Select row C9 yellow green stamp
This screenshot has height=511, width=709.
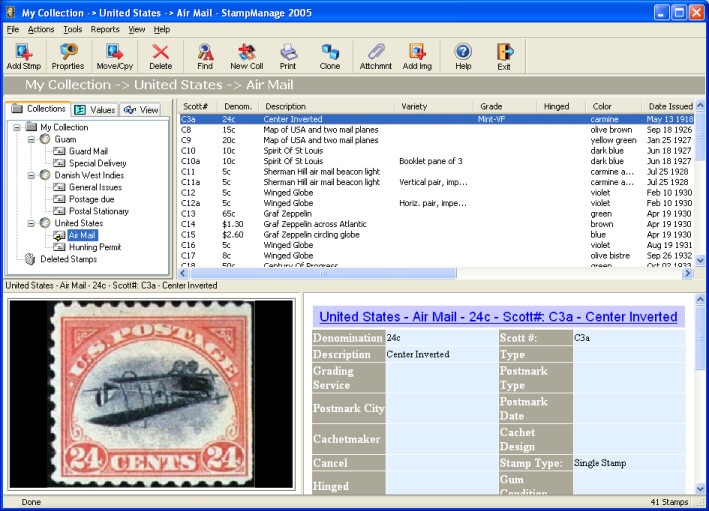pos(437,140)
